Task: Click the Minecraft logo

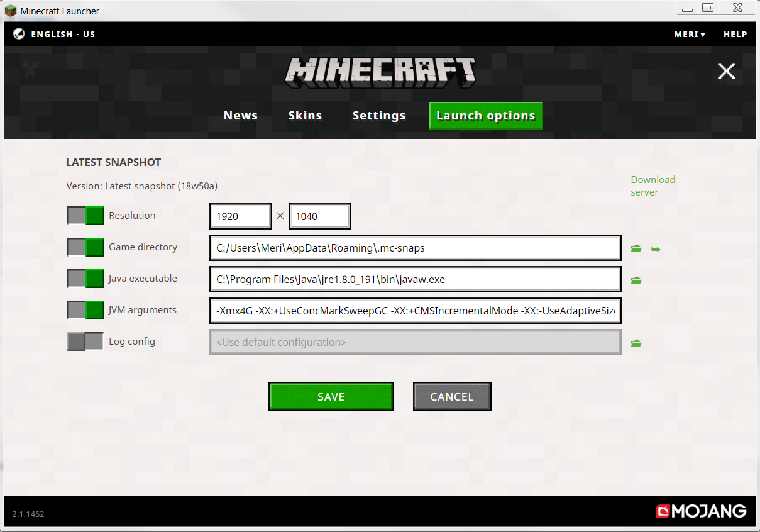Action: point(380,73)
